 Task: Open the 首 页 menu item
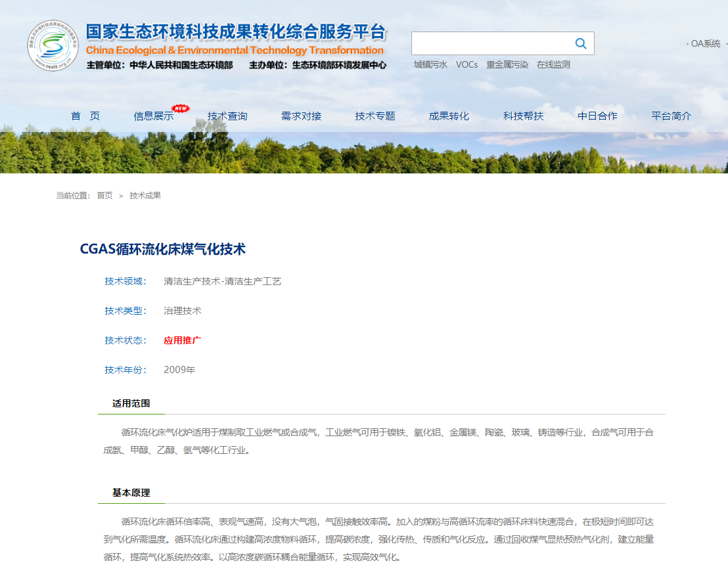(85, 116)
